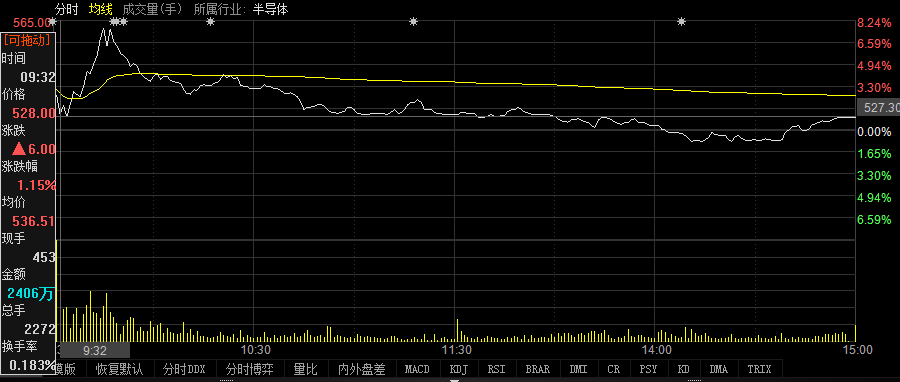900x382 pixels.
Task: Click the 9:32 time cursor marker
Action: [x=95, y=350]
